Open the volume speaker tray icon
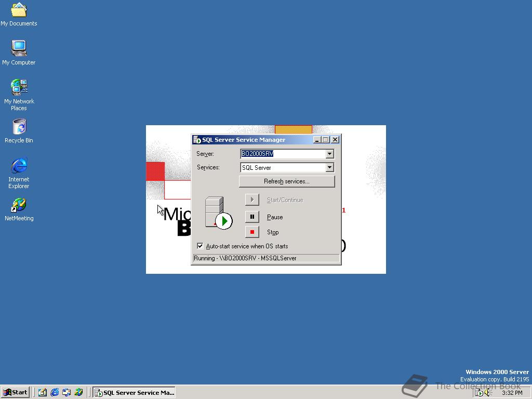 (x=488, y=393)
